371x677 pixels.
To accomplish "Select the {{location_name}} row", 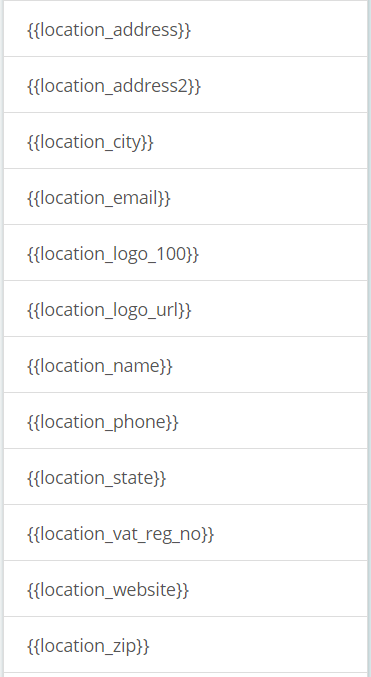I will pyautogui.click(x=185, y=365).
